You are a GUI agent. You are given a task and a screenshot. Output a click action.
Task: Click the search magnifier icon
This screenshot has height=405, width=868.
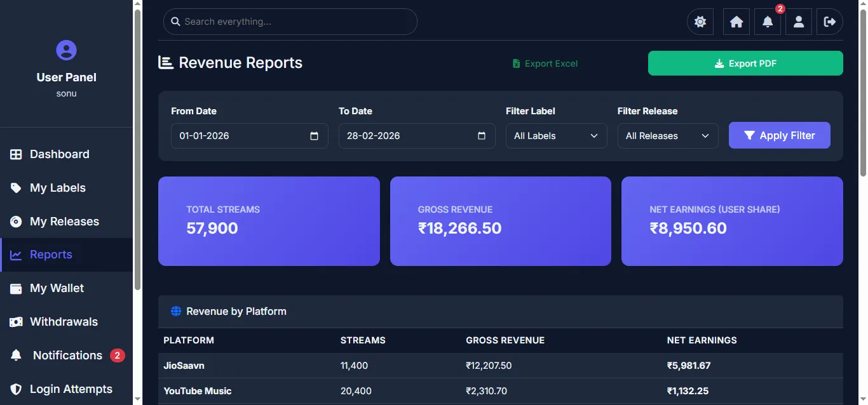click(x=176, y=22)
